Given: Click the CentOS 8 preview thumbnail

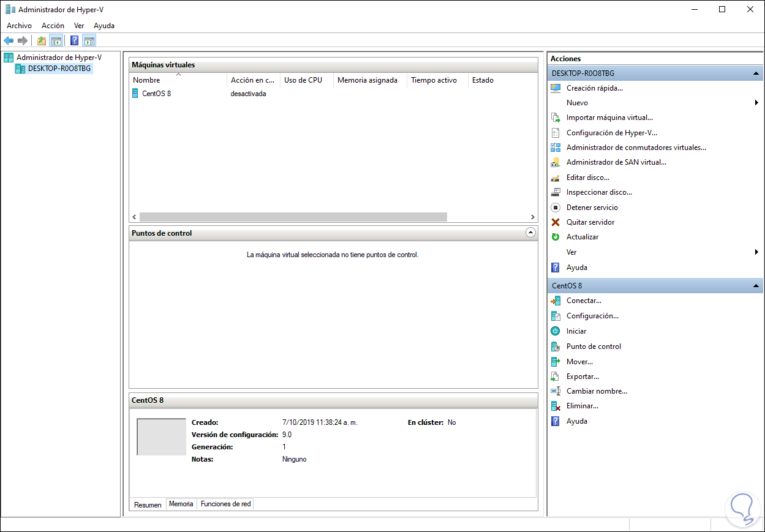Looking at the screenshot, I should (x=161, y=437).
